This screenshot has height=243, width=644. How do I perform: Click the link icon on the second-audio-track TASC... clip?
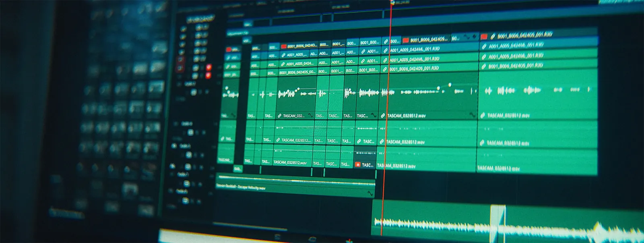pos(359,141)
